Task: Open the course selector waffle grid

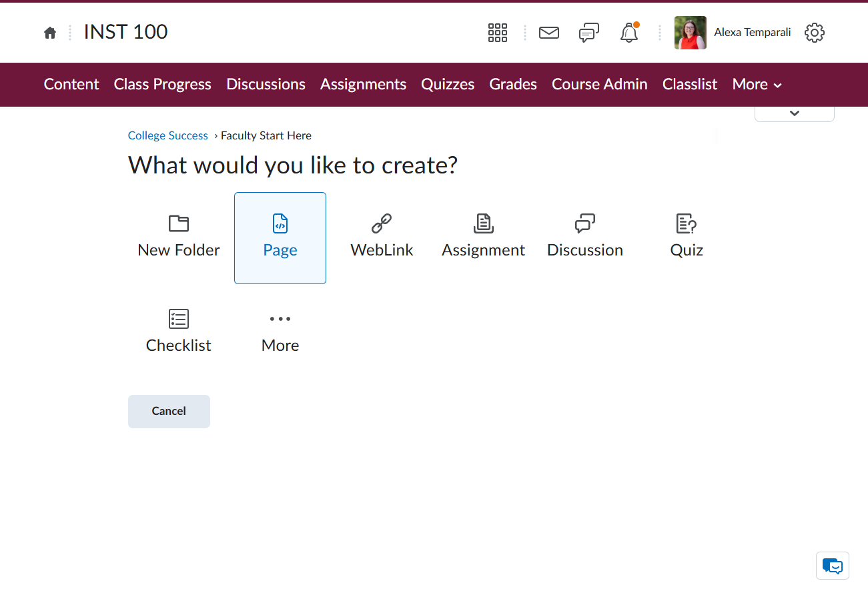Action: point(498,33)
